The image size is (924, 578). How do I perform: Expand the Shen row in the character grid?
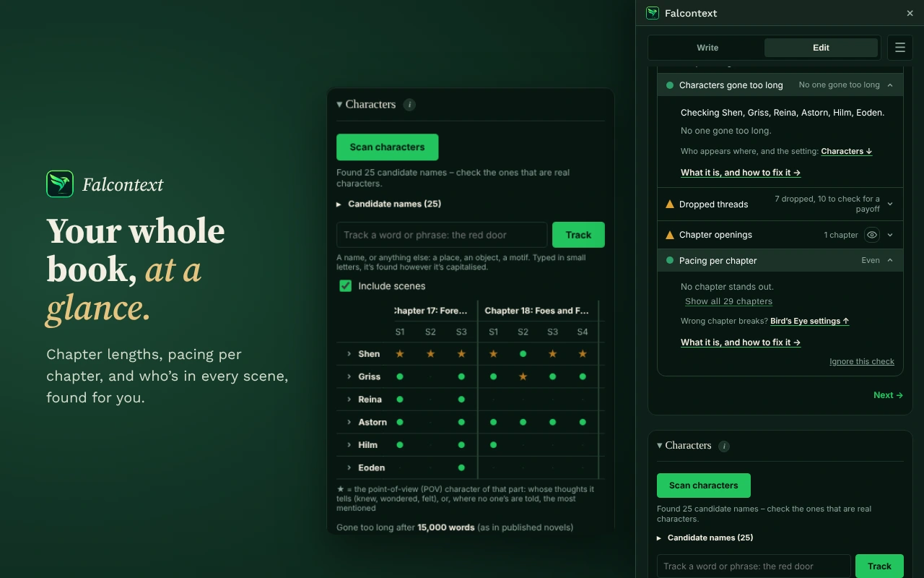point(349,354)
